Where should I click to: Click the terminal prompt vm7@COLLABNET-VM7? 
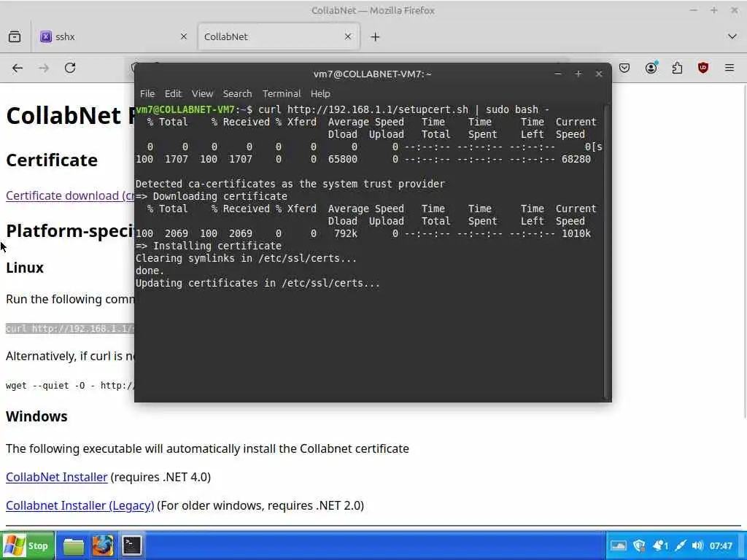(185, 109)
